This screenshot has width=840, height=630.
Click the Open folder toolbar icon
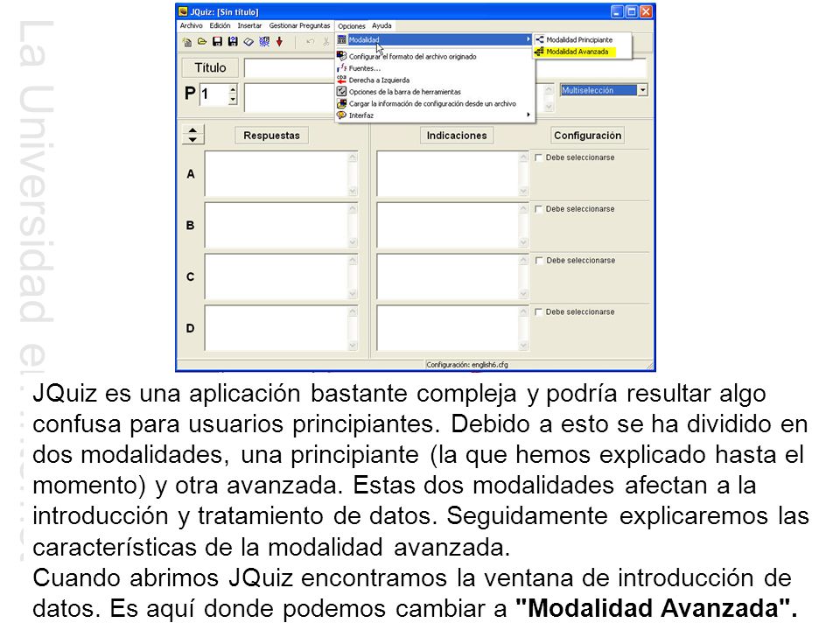click(x=202, y=42)
